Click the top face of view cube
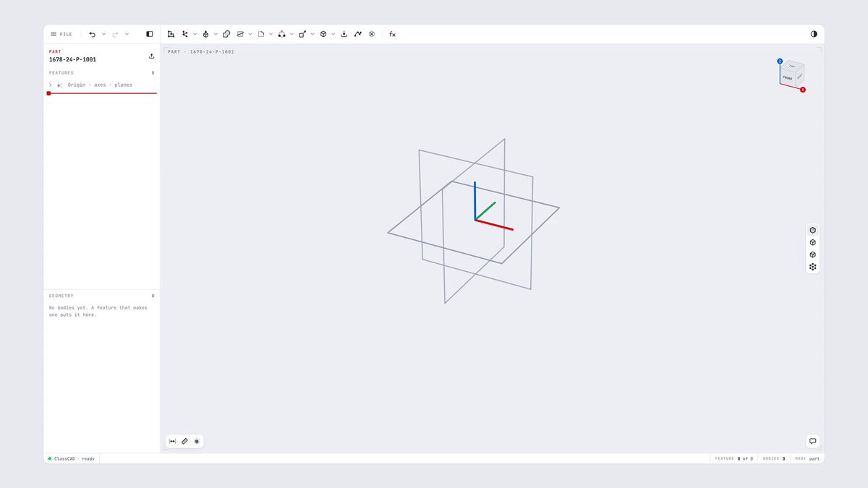The image size is (868, 488). (793, 65)
